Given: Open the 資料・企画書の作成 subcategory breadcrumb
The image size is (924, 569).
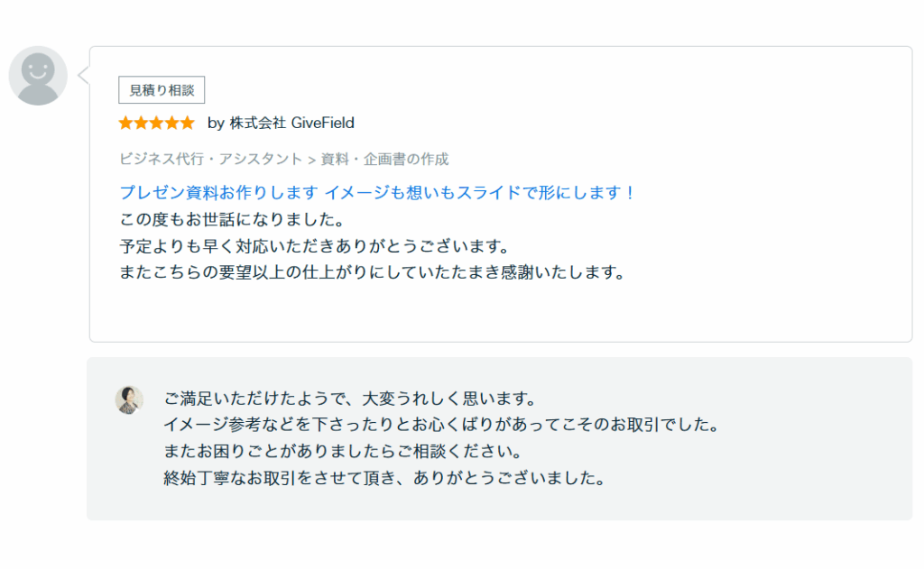Looking at the screenshot, I should pyautogui.click(x=384, y=159).
